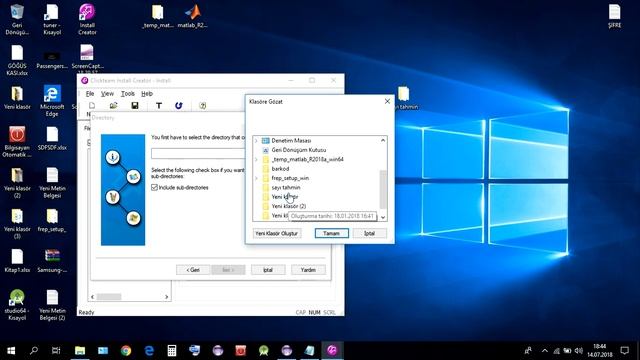Viewport: 640px width, 360px height.
Task: Click the Bilgisayarı Otomatik desktop icon
Action: 17,142
